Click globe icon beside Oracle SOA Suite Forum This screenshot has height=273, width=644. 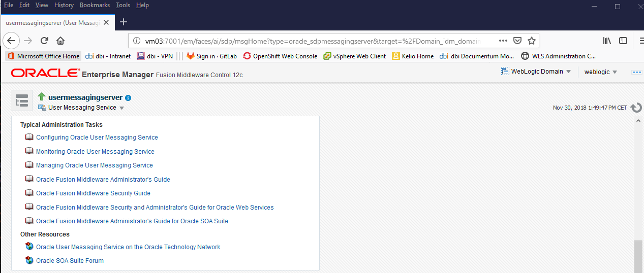point(29,260)
